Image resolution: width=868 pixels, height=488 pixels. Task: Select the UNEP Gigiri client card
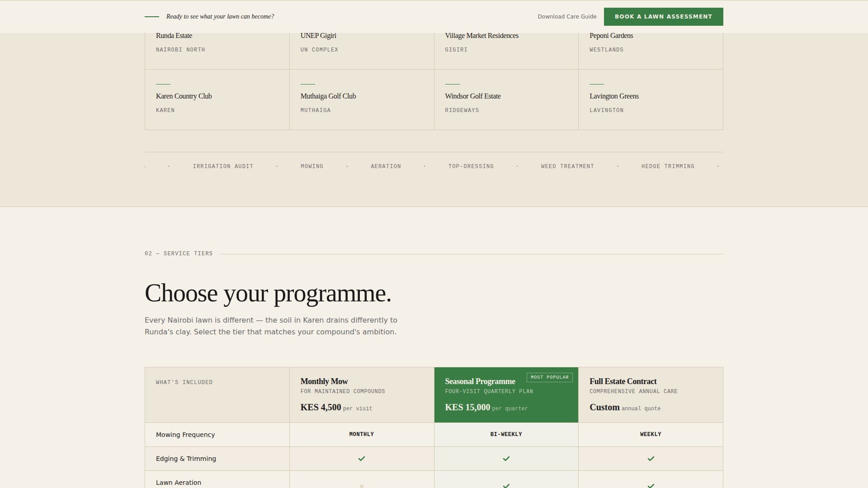tap(362, 51)
